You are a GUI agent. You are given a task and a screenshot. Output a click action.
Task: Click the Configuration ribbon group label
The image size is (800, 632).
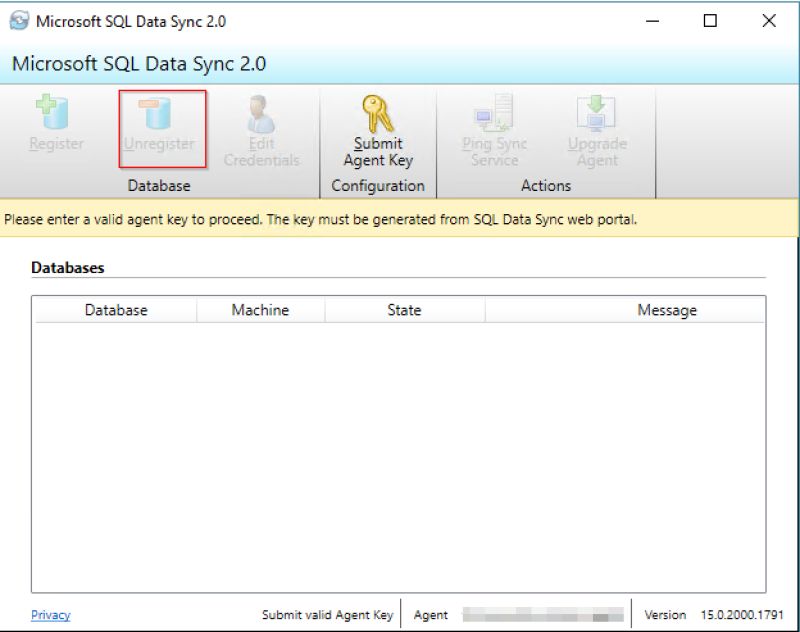click(377, 185)
